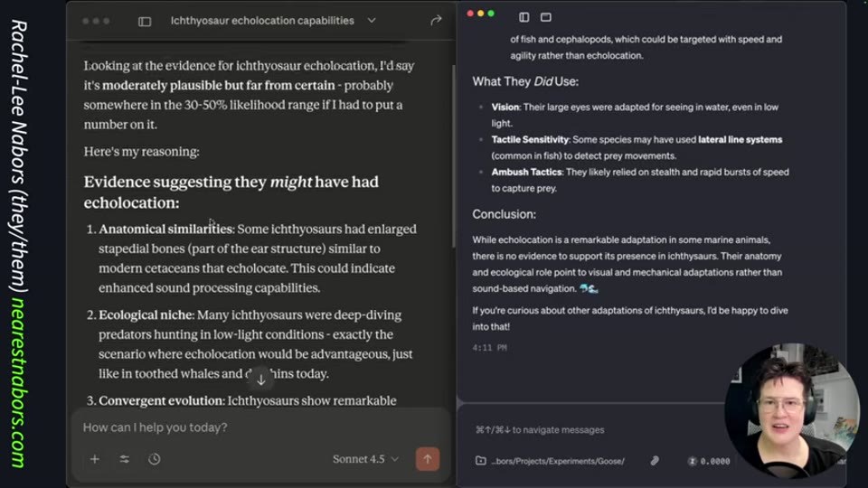Image resolution: width=868 pixels, height=488 pixels.
Task: Attach a file with the paperclip icon
Action: point(655,461)
